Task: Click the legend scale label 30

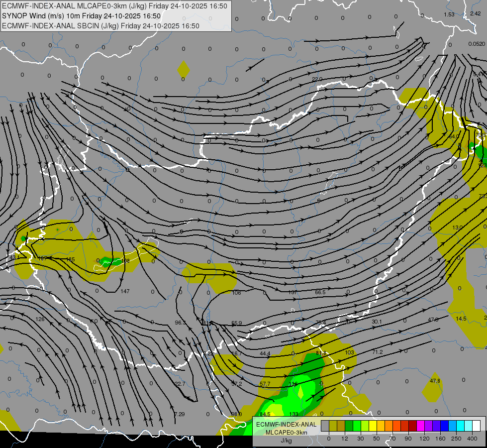Action: (x=361, y=439)
